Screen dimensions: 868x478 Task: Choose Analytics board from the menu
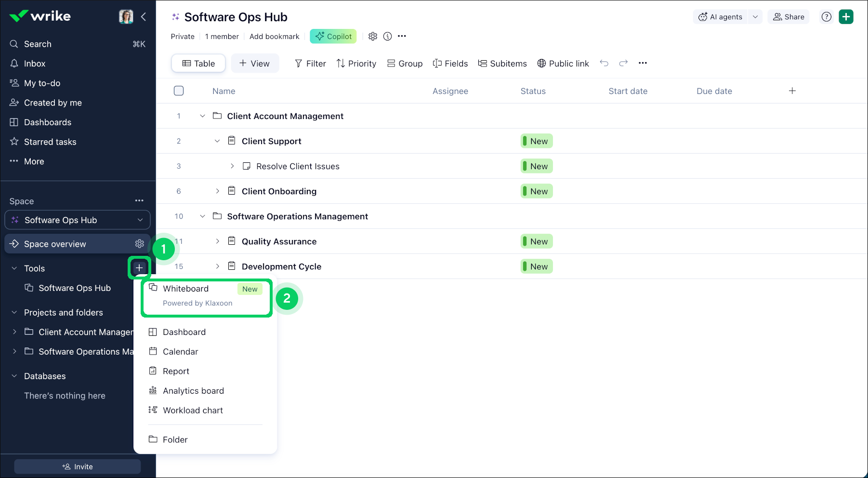[x=193, y=391]
